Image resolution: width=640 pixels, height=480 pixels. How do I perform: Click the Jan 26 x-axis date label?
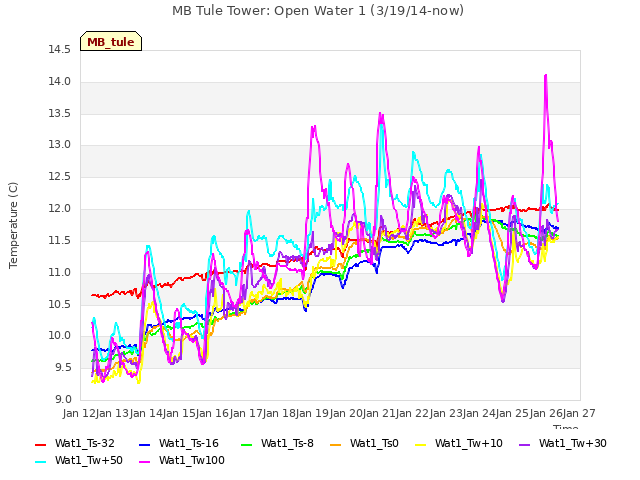point(546,413)
